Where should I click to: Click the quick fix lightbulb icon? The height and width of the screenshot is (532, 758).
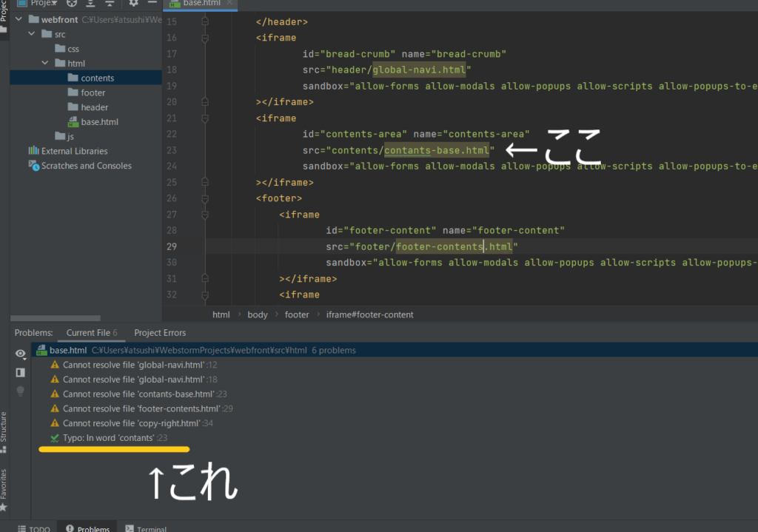[x=20, y=391]
